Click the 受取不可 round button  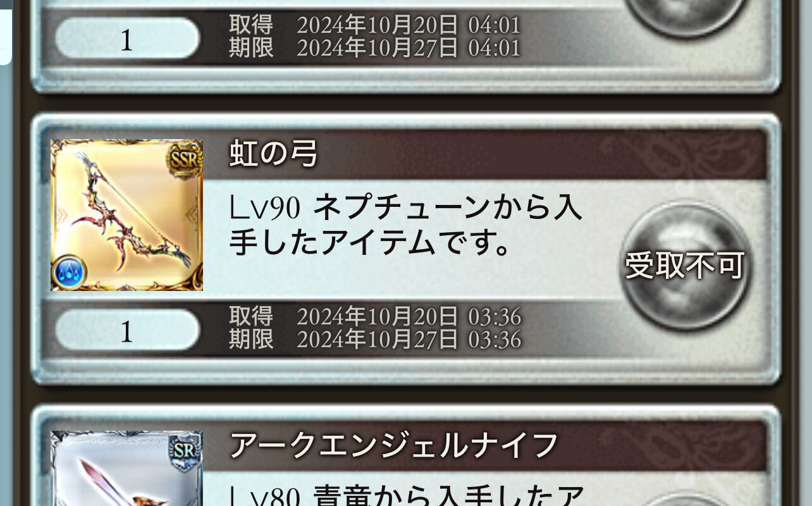[x=686, y=266]
